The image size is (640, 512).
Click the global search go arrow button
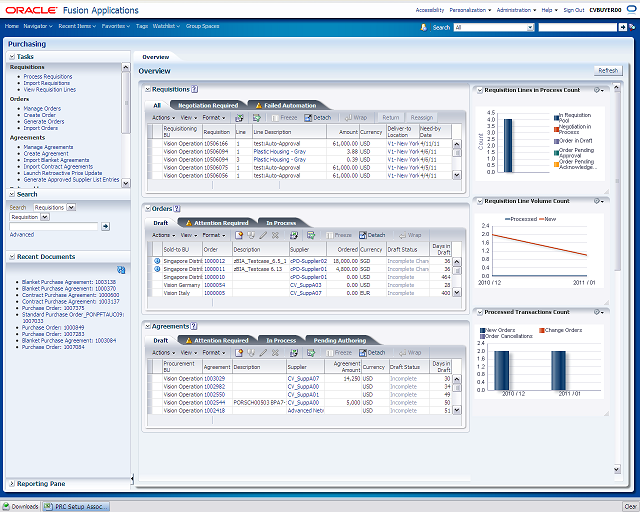point(622,27)
